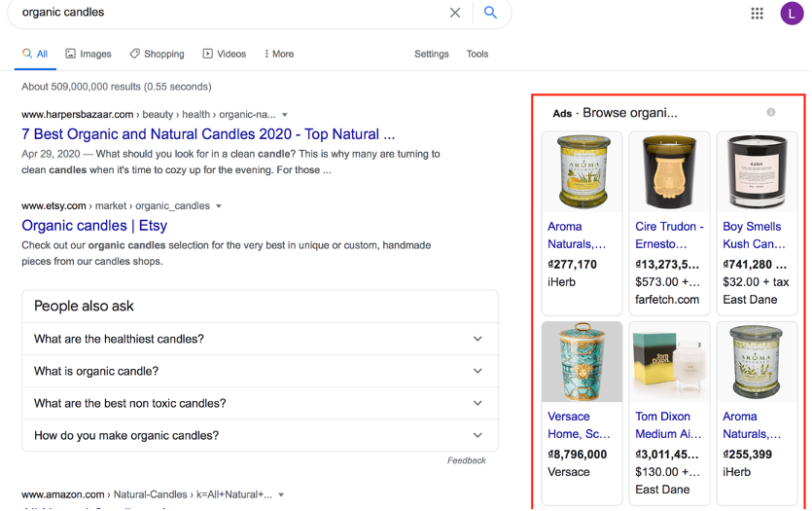Image resolution: width=812 pixels, height=511 pixels.
Task: Click in the 'organic candles' search field
Action: point(224,13)
